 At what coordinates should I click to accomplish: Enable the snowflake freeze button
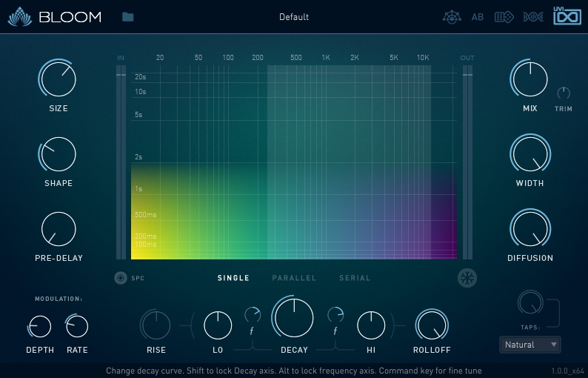pyautogui.click(x=467, y=278)
